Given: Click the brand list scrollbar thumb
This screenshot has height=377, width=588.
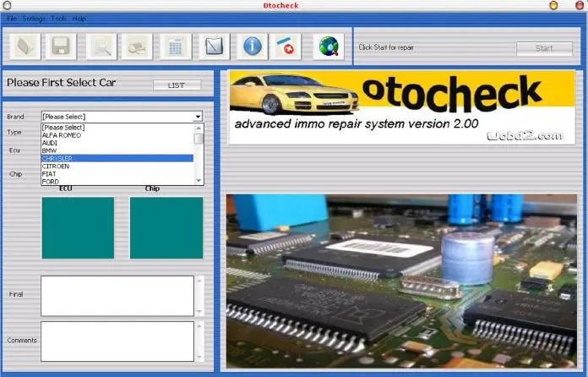Looking at the screenshot, I should [x=199, y=139].
